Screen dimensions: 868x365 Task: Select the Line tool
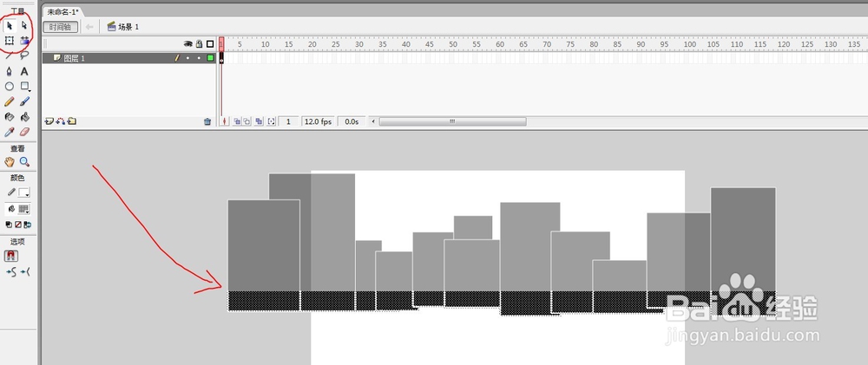pyautogui.click(x=10, y=55)
